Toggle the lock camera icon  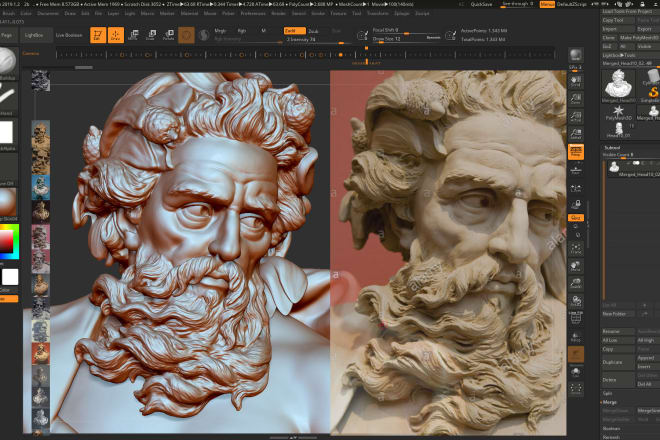(576, 205)
